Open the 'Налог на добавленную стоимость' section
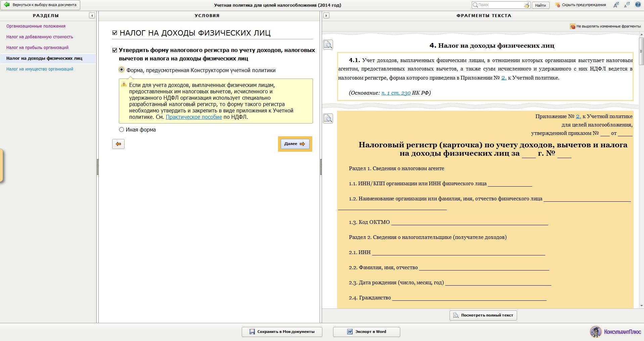The height and width of the screenshot is (341, 644). pyautogui.click(x=40, y=37)
